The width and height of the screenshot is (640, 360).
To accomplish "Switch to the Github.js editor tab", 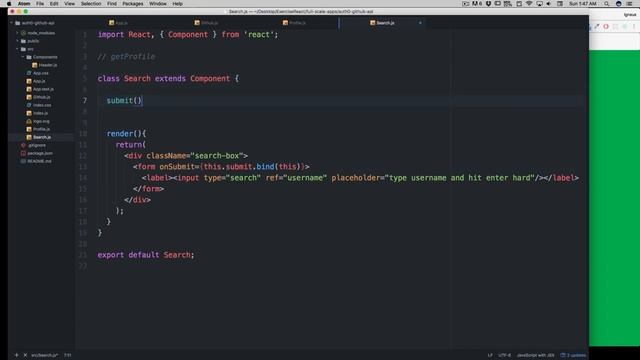I will (206, 23).
